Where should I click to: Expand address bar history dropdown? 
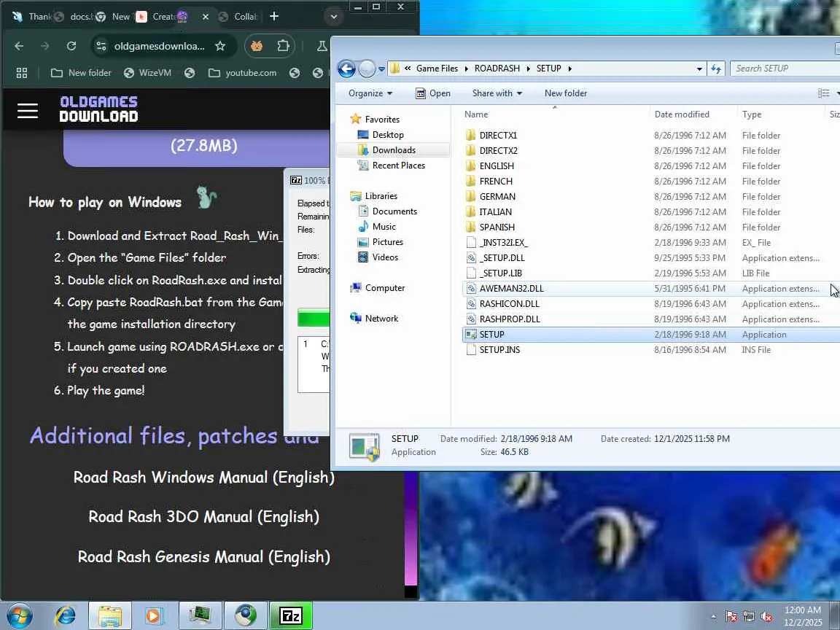point(699,69)
